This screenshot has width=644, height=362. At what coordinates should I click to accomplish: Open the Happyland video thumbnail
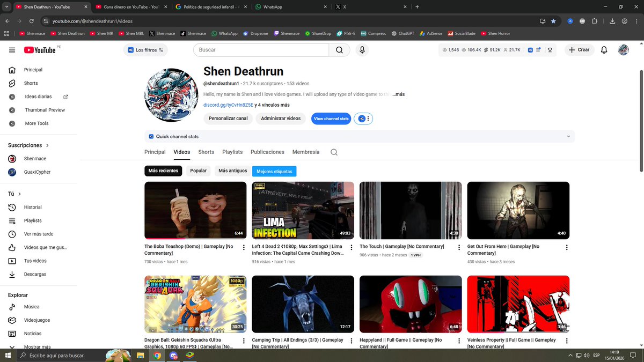[410, 304]
